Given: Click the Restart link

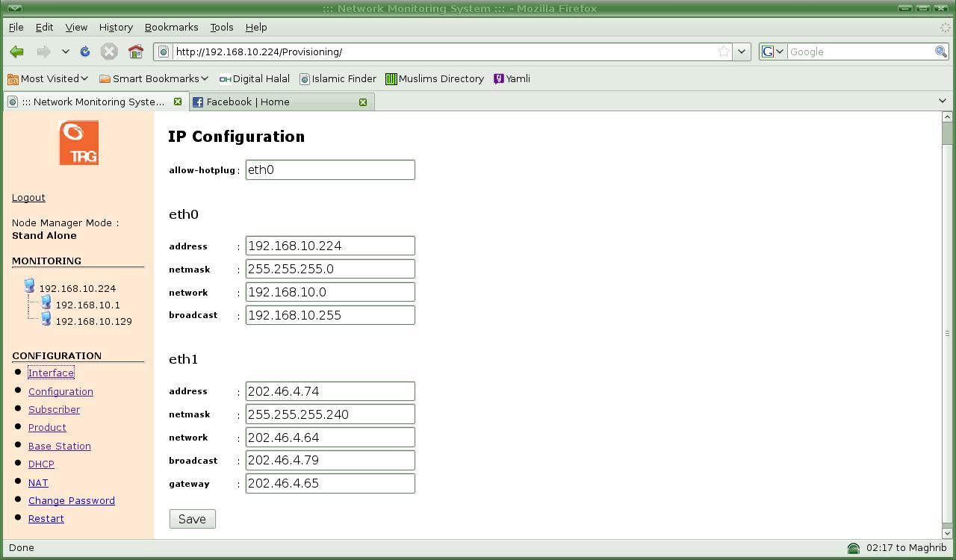Looking at the screenshot, I should click(46, 518).
